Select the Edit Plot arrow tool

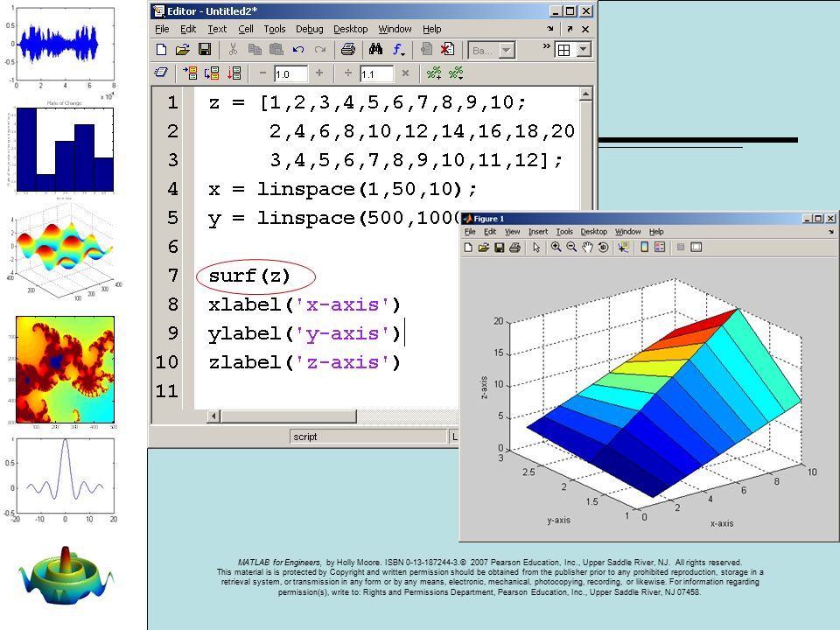[536, 247]
